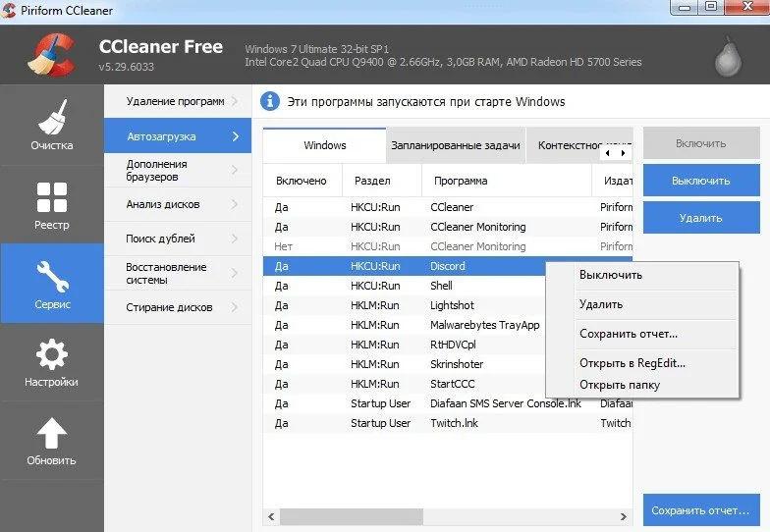The width and height of the screenshot is (770, 532).
Task: Select the CCleaner startup row
Action: [x=448, y=207]
